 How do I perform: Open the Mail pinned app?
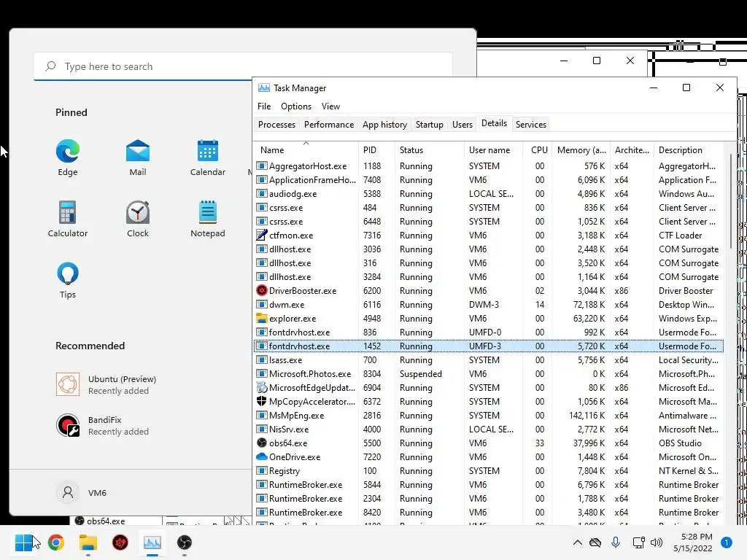pos(138,157)
